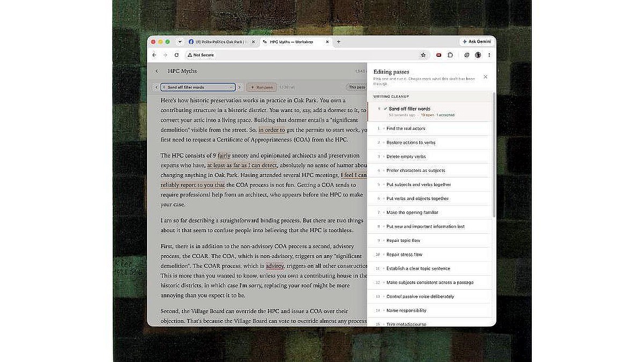Click the Not Secure site indicator

tap(201, 55)
